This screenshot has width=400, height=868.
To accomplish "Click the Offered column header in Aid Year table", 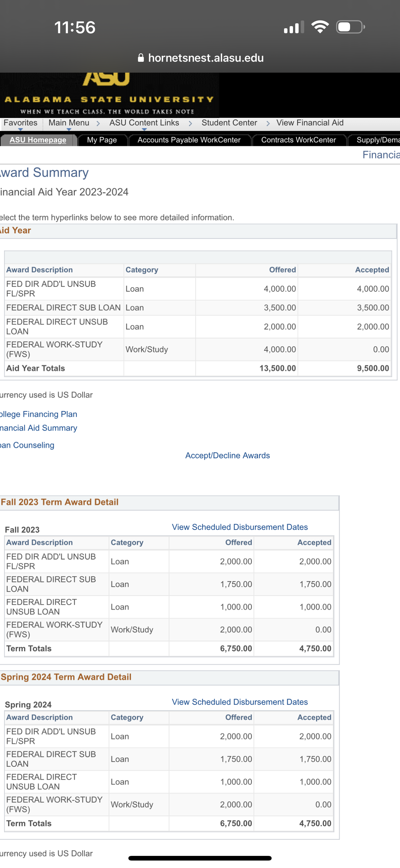I will [x=282, y=269].
